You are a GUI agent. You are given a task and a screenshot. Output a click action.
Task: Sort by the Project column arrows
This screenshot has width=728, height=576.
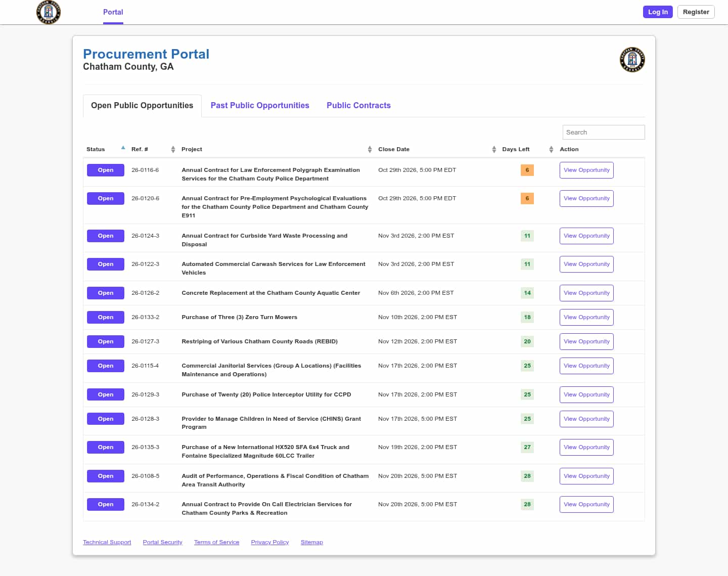370,149
